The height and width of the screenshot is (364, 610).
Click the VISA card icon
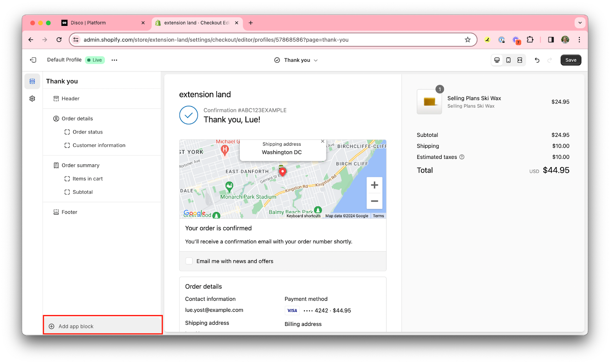pyautogui.click(x=292, y=311)
